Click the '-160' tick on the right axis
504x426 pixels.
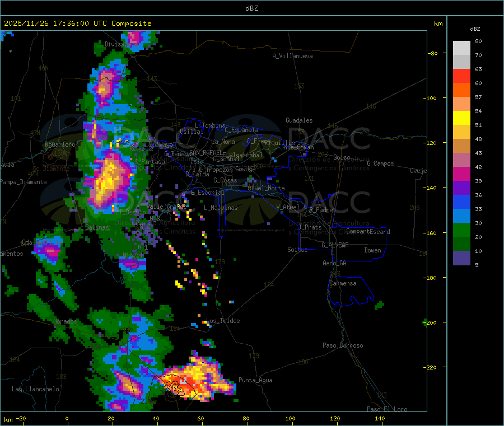pyautogui.click(x=431, y=233)
